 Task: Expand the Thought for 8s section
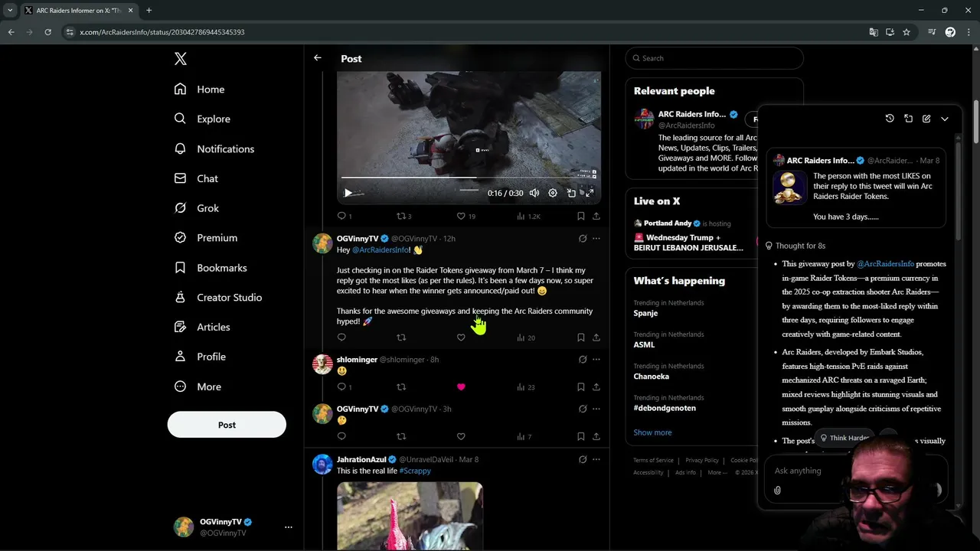(795, 246)
